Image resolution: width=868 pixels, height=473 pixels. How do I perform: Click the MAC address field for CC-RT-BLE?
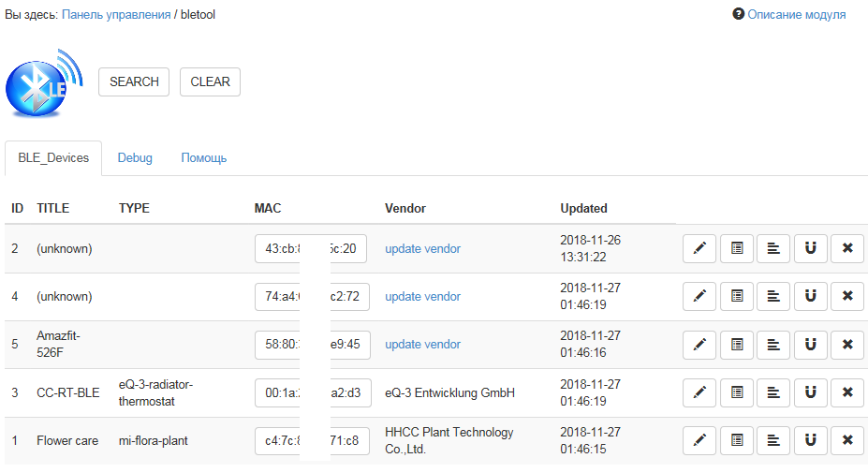tap(313, 392)
